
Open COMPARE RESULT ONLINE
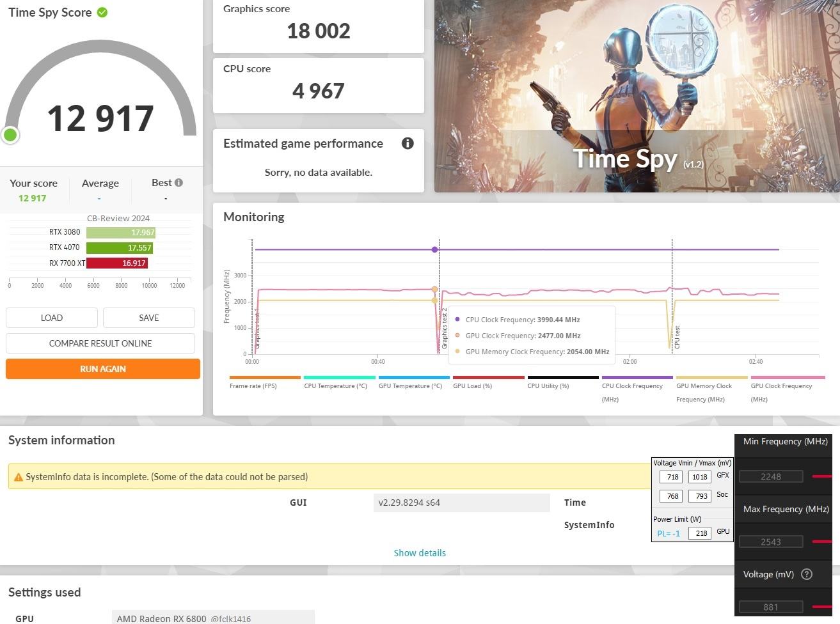[x=100, y=343]
